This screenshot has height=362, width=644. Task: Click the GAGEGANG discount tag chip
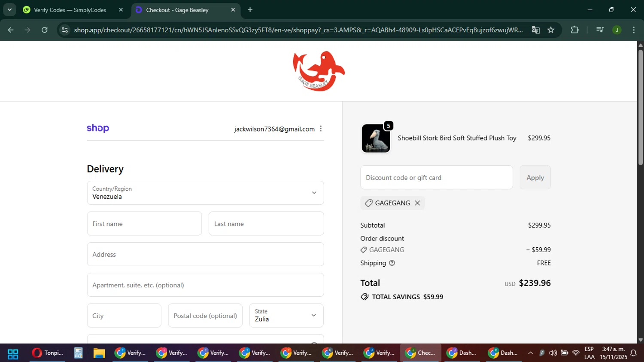click(392, 203)
